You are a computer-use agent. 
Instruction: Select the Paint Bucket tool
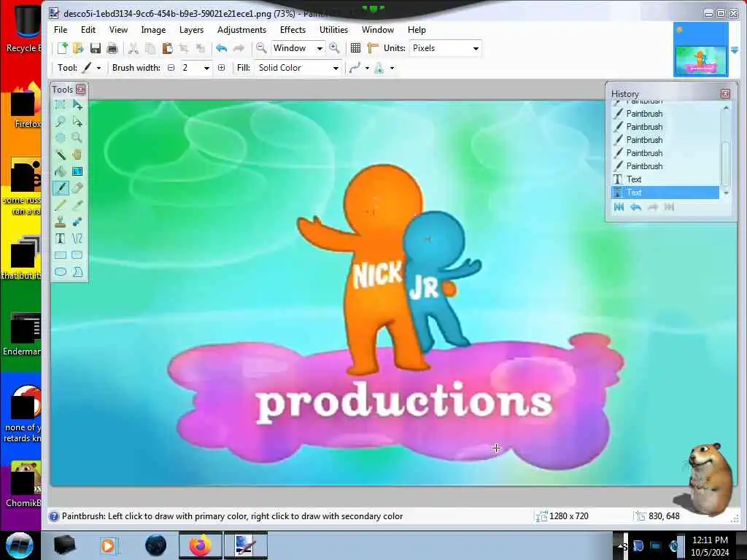[x=61, y=171]
